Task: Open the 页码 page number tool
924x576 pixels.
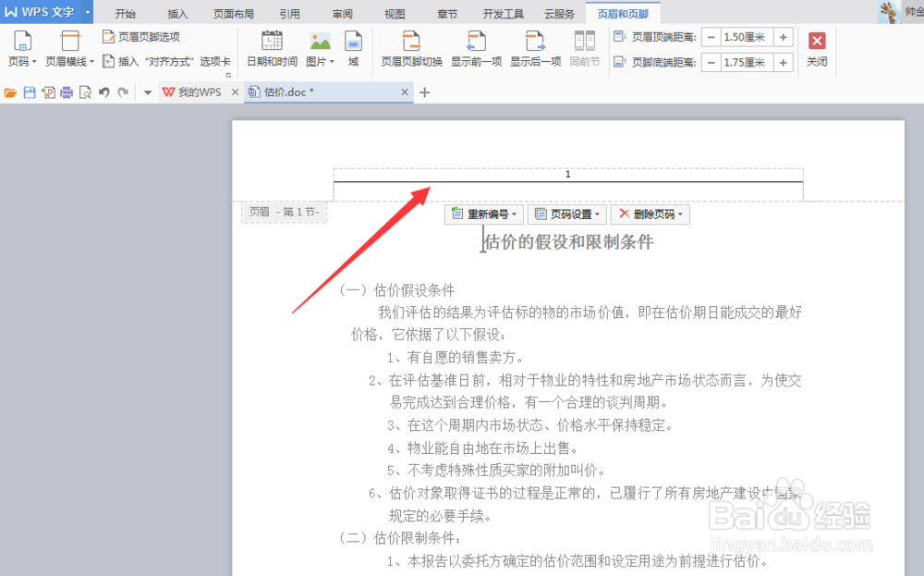Action: (x=22, y=49)
